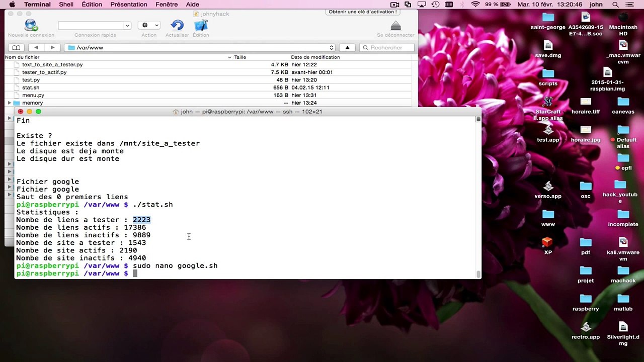Select the machack desktop folder
The height and width of the screenshot is (362, 644).
(x=623, y=274)
